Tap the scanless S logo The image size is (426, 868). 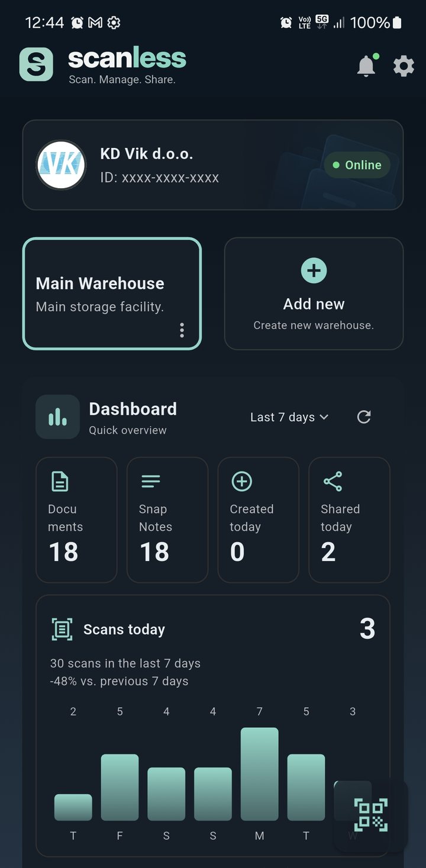(x=36, y=64)
